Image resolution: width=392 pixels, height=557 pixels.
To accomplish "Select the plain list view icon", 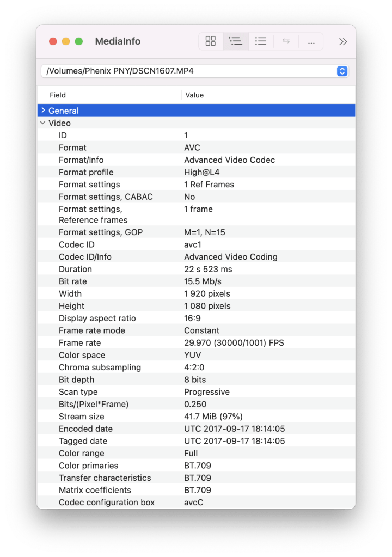I will pyautogui.click(x=261, y=41).
